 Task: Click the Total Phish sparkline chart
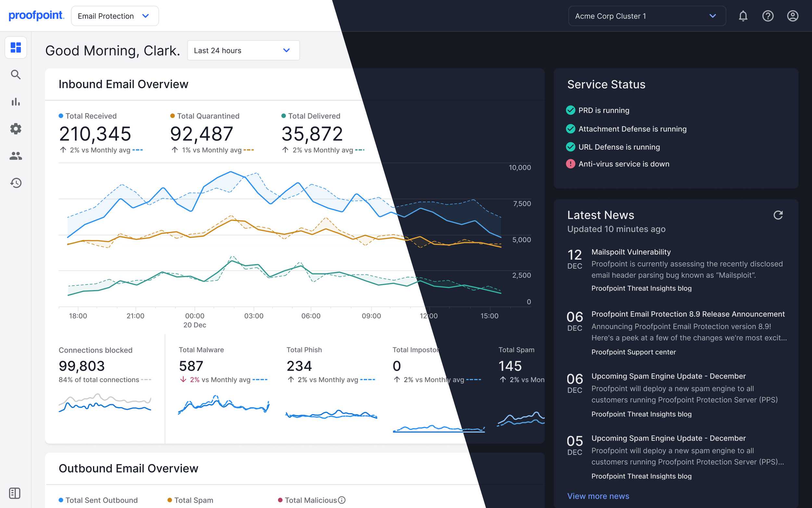click(331, 414)
